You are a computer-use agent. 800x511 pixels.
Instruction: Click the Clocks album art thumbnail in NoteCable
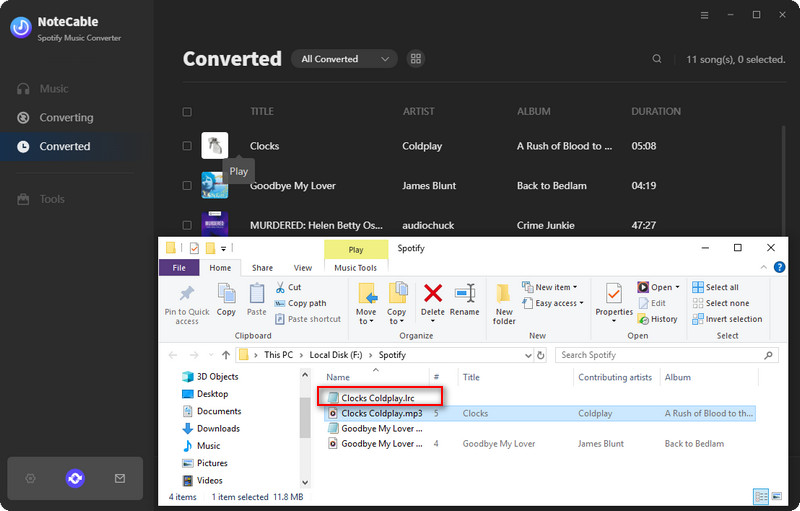pyautogui.click(x=215, y=145)
